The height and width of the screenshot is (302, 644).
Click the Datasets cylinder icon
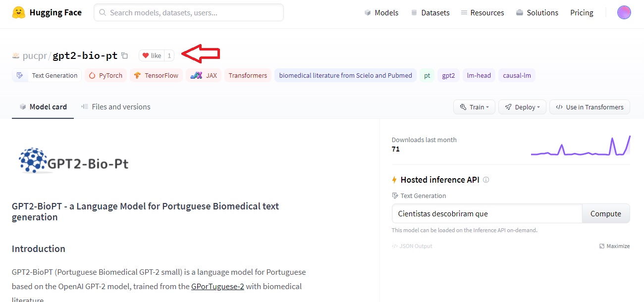[414, 13]
